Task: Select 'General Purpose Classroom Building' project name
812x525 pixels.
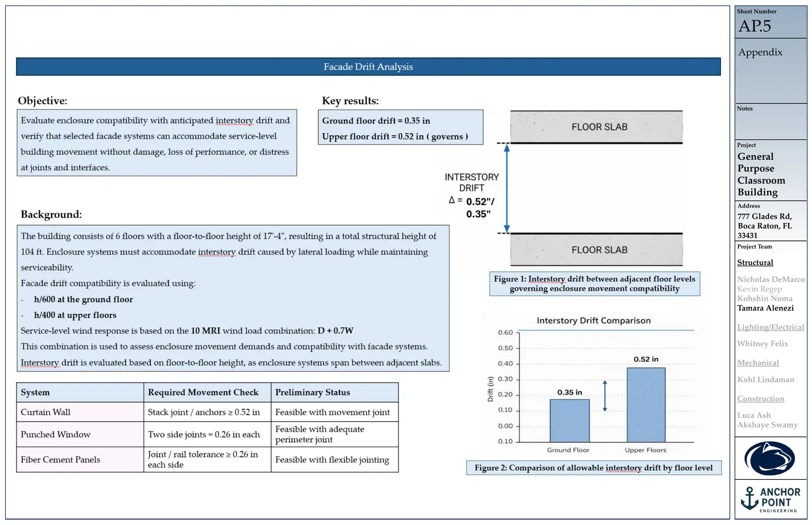Action: [762, 174]
